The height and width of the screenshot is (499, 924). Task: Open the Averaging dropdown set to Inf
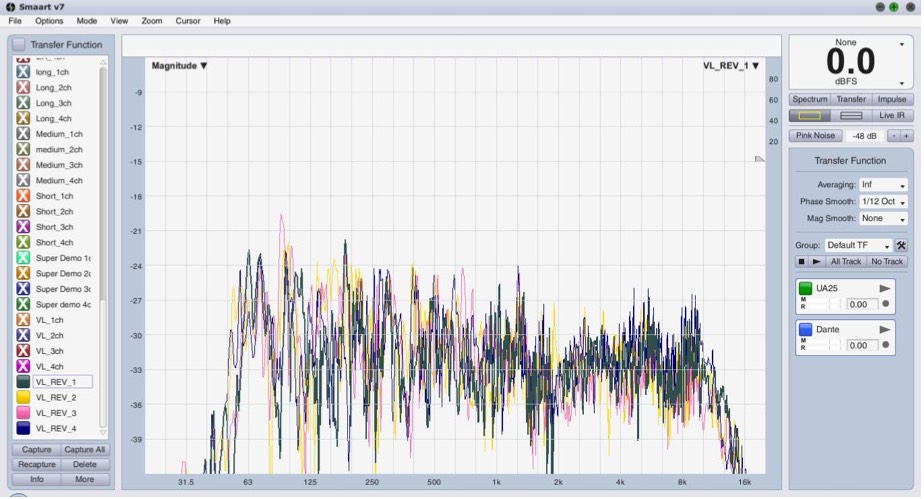tap(883, 184)
